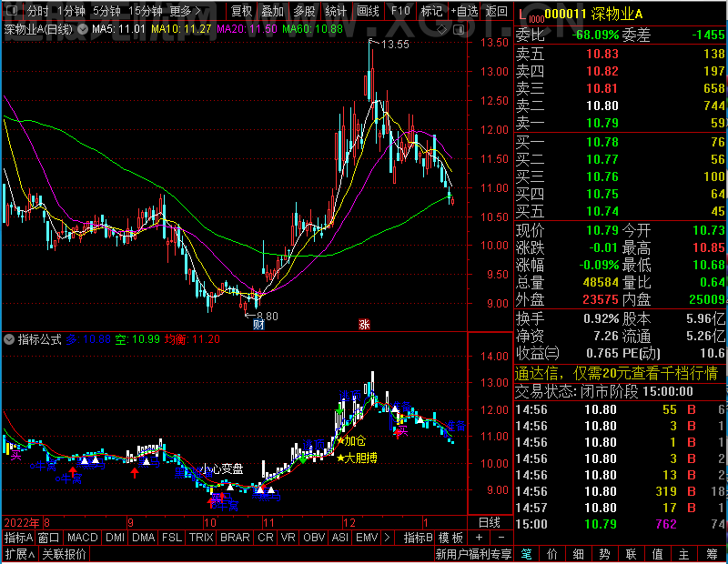Screen dimensions: 728x564
Task: Open the 统计 statistics tool
Action: 336,10
